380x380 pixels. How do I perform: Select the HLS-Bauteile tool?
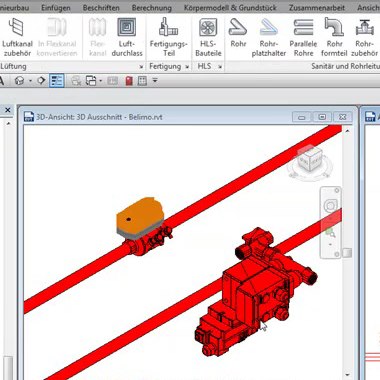(x=208, y=37)
